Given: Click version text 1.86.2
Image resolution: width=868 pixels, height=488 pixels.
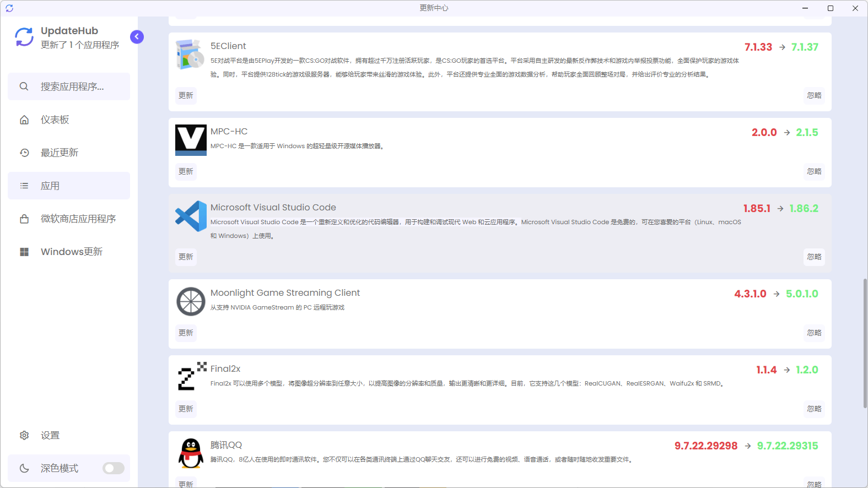Looking at the screenshot, I should point(804,208).
